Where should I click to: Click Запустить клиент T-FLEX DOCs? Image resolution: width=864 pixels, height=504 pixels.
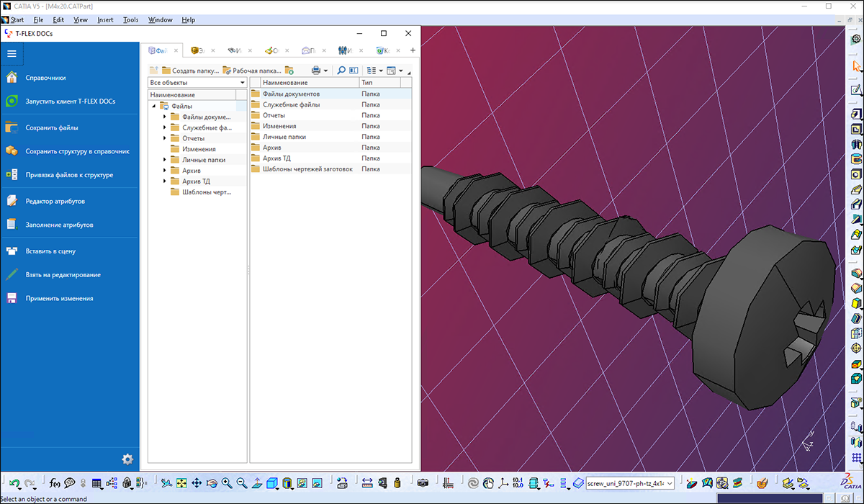(70, 102)
